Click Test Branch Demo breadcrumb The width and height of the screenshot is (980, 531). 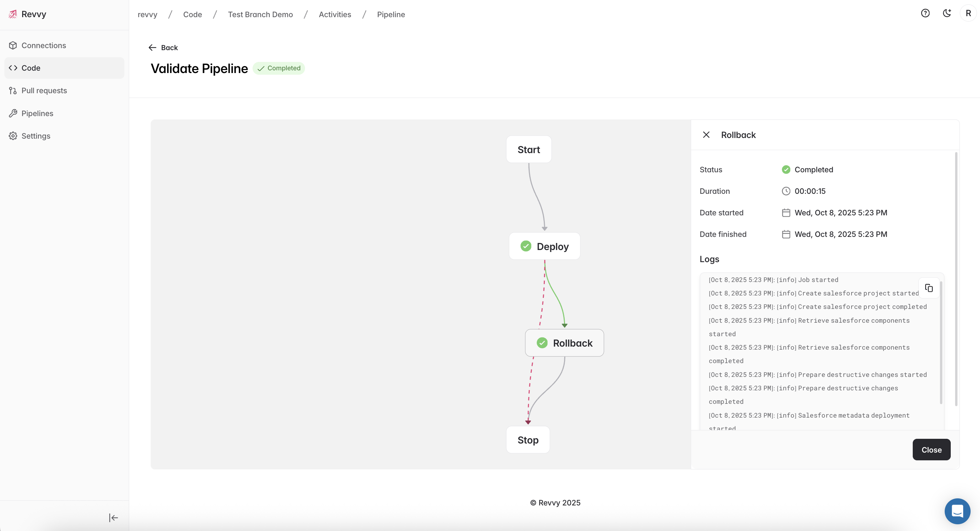click(260, 14)
